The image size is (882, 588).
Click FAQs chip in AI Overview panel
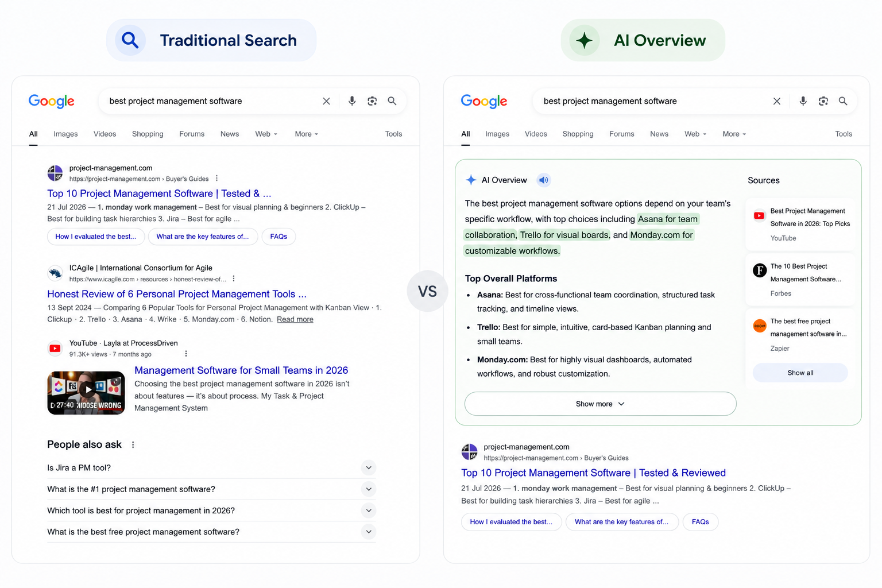point(701,522)
